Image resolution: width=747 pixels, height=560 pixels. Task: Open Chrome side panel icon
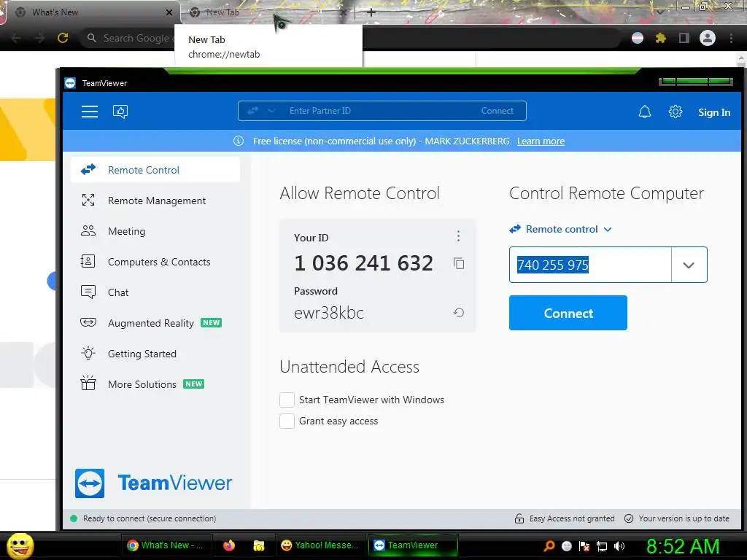[x=684, y=38]
